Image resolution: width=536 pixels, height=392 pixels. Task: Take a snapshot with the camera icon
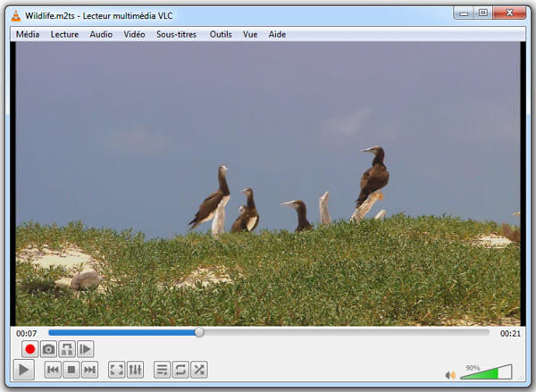tap(49, 349)
